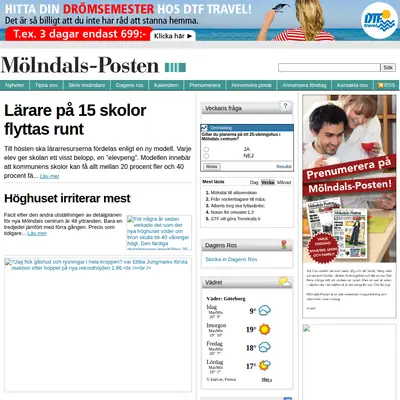
Task: Click the Klicka här ad button
Action: [173, 36]
